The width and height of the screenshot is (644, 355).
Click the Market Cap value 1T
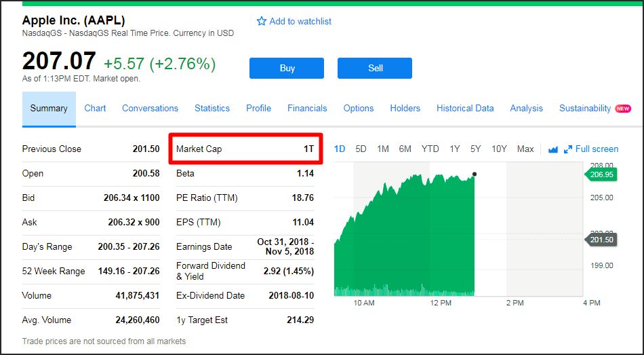[309, 149]
